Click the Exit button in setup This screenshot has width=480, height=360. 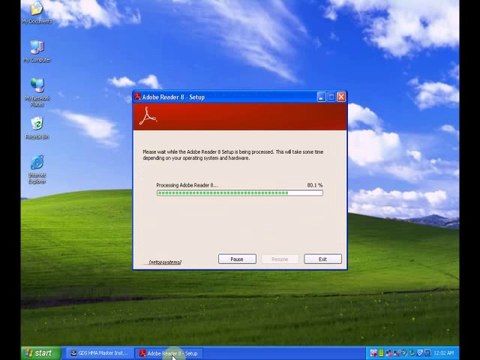tap(323, 259)
